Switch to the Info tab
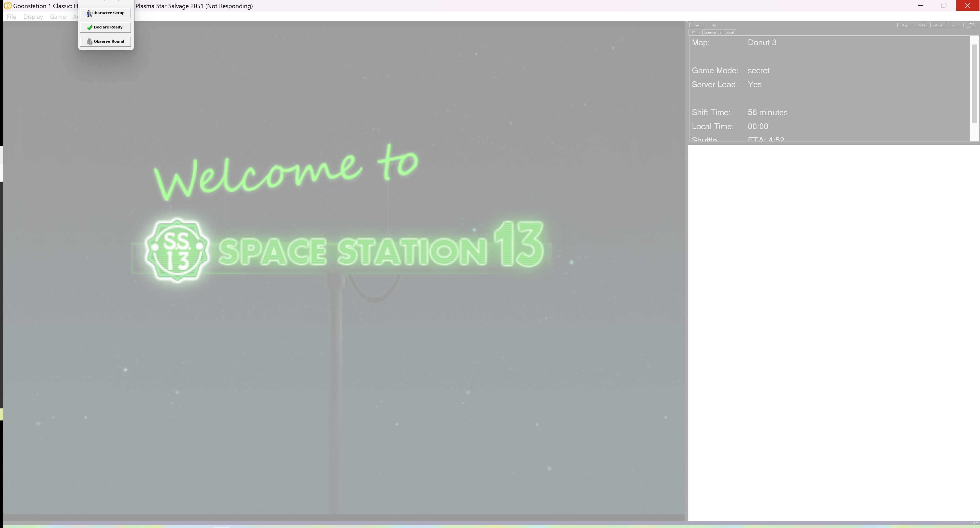 (x=713, y=25)
